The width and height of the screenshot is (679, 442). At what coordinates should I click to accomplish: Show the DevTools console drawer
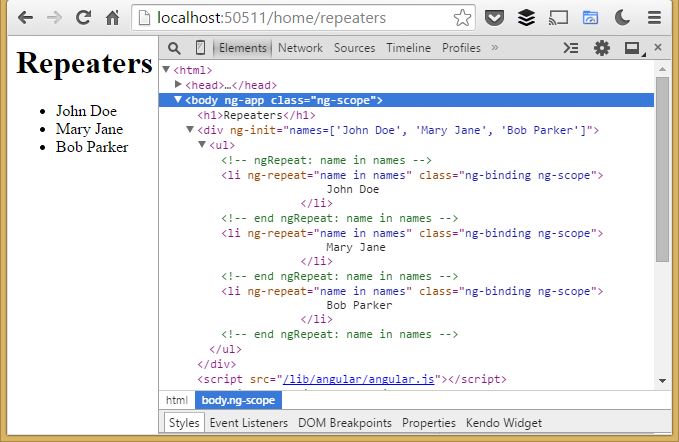point(571,48)
